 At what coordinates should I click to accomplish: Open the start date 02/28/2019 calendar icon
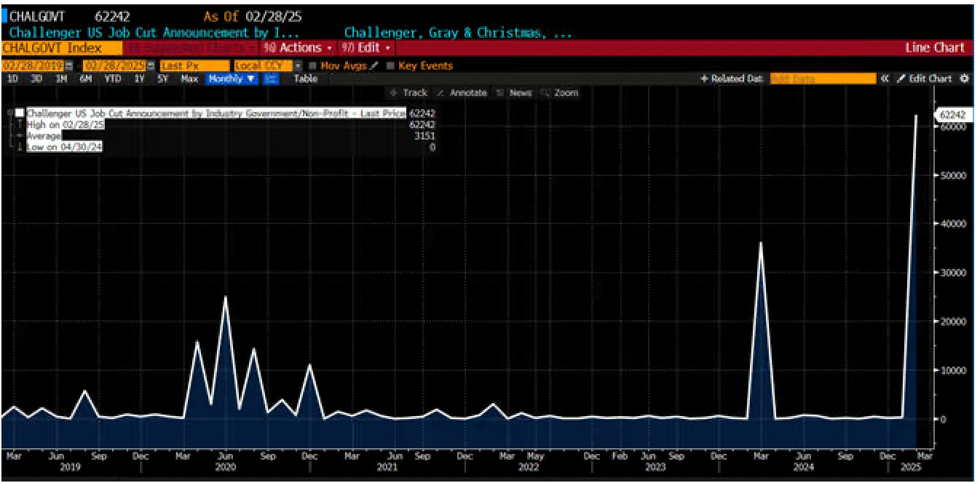coord(68,65)
